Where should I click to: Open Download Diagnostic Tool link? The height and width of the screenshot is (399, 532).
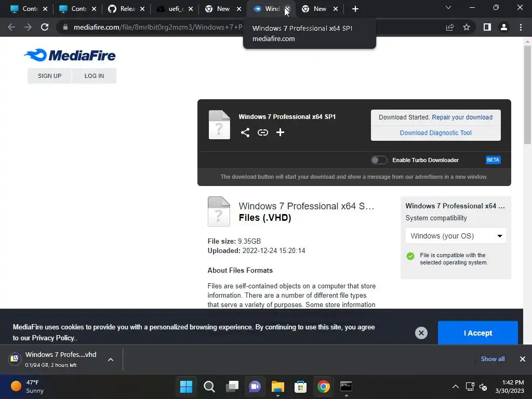(x=436, y=133)
